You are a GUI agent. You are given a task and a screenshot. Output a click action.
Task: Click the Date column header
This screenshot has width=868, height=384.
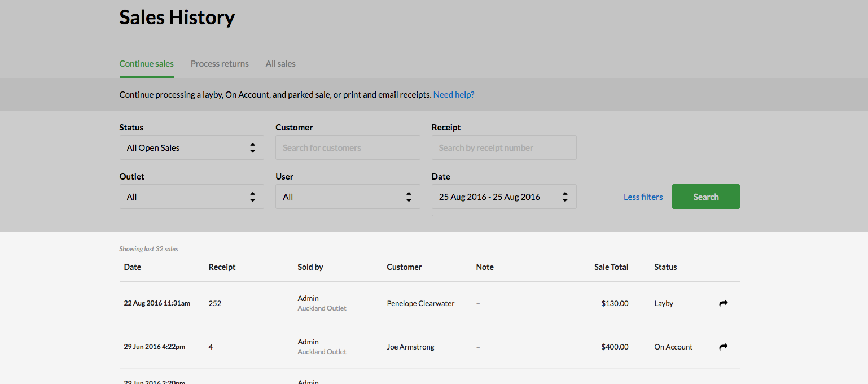click(x=133, y=267)
